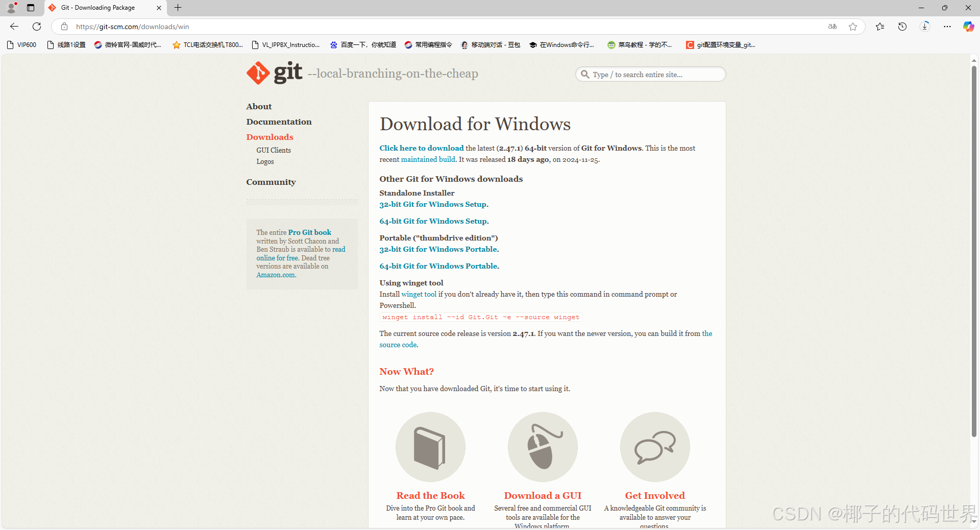Open the 菜鸟教程 bookmark
This screenshot has width=980, height=530.
[x=640, y=45]
